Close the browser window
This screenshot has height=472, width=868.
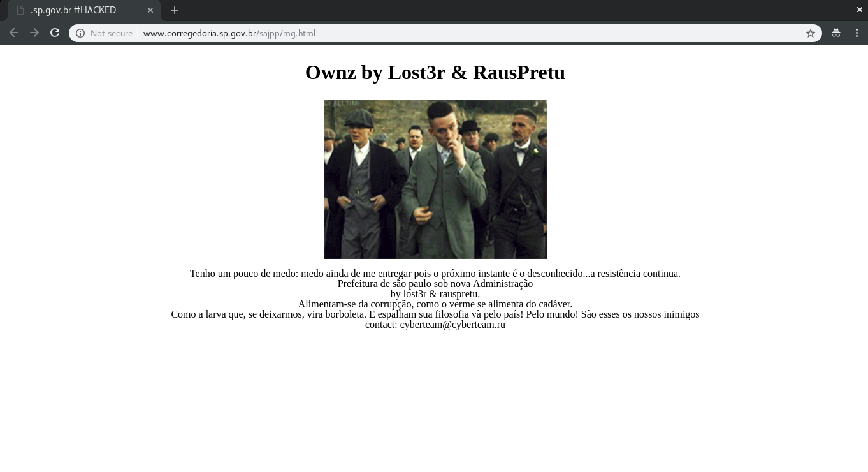[860, 10]
